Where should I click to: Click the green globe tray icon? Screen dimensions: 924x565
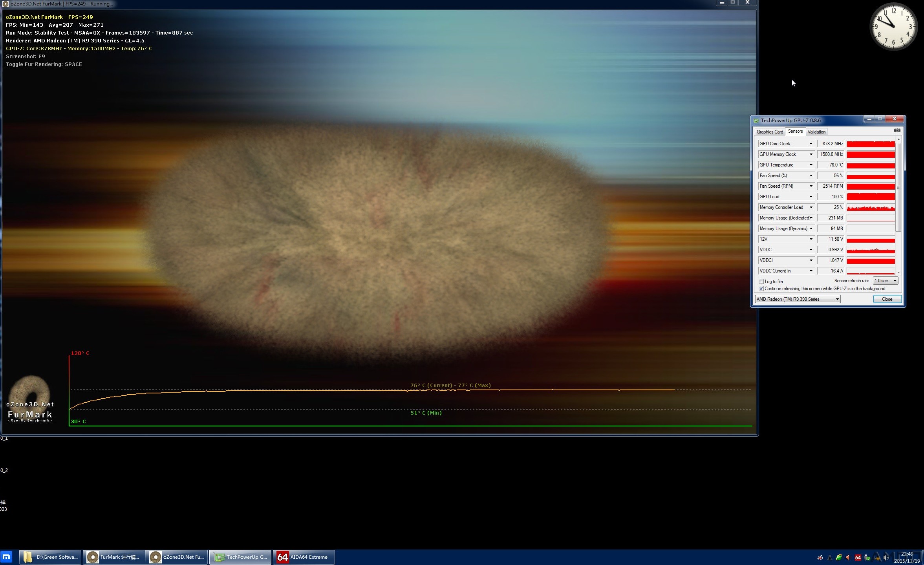[x=839, y=558]
